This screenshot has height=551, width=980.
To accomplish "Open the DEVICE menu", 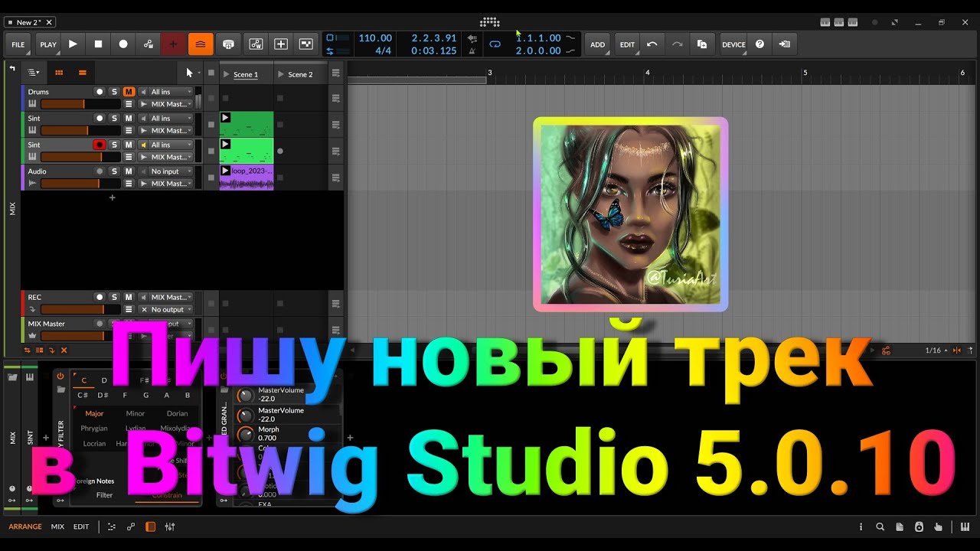I will coord(733,44).
